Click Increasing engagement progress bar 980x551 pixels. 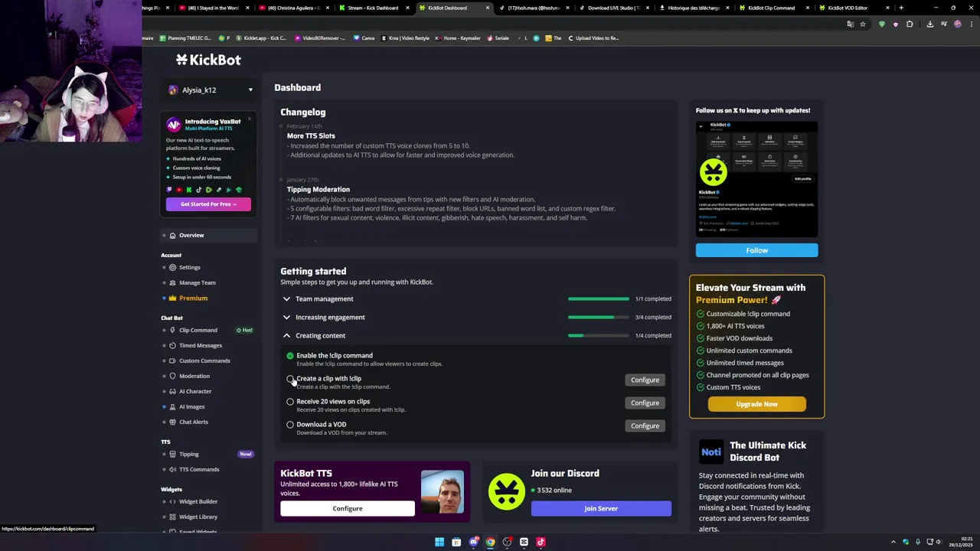[x=599, y=318]
